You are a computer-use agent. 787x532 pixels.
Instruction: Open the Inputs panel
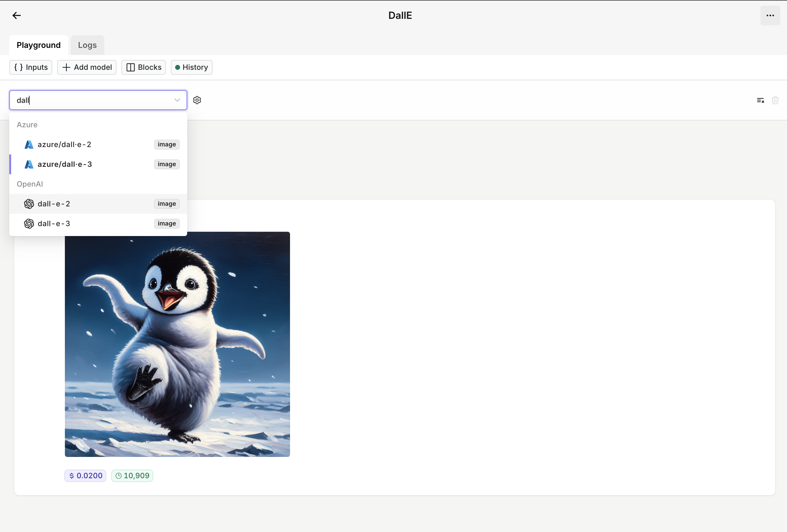[31, 67]
